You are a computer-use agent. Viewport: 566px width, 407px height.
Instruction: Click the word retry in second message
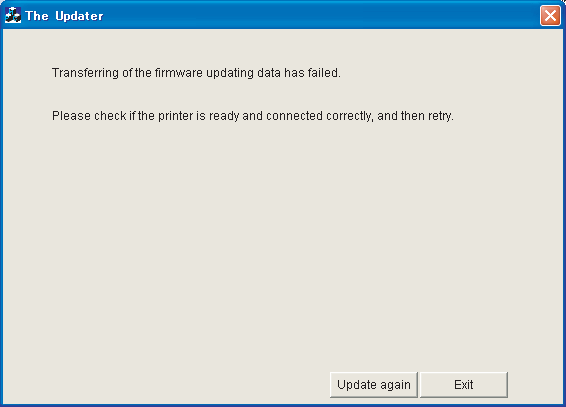point(440,116)
